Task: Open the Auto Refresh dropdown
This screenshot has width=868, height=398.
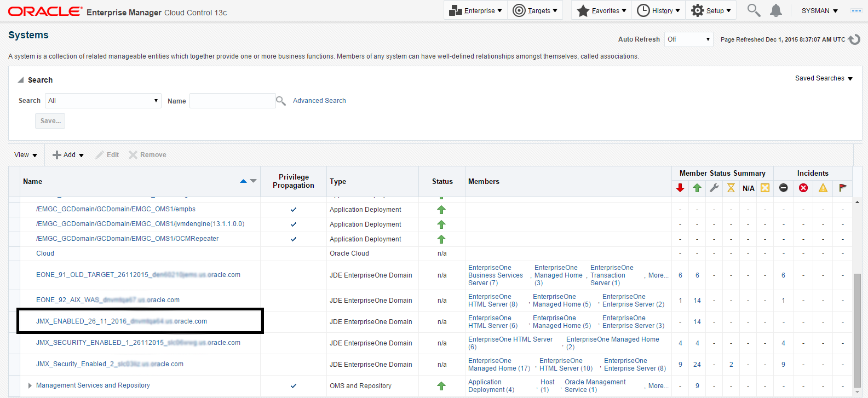Action: click(688, 39)
